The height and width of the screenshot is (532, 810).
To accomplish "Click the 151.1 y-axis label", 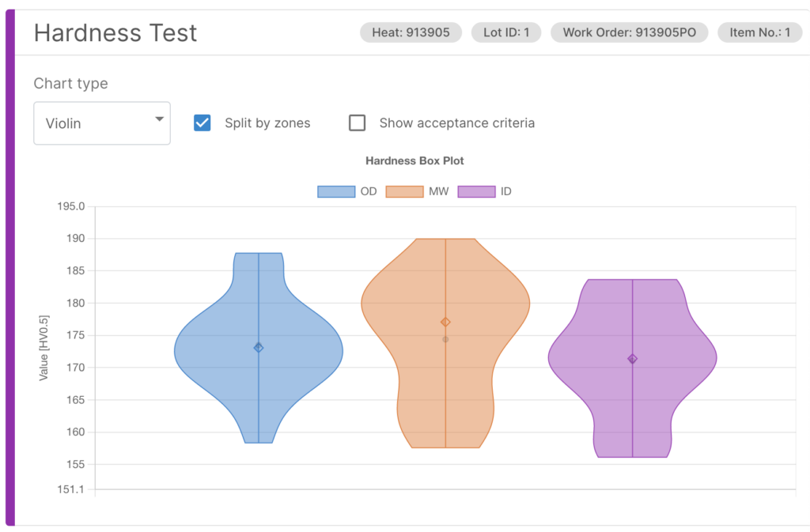I will [70, 489].
